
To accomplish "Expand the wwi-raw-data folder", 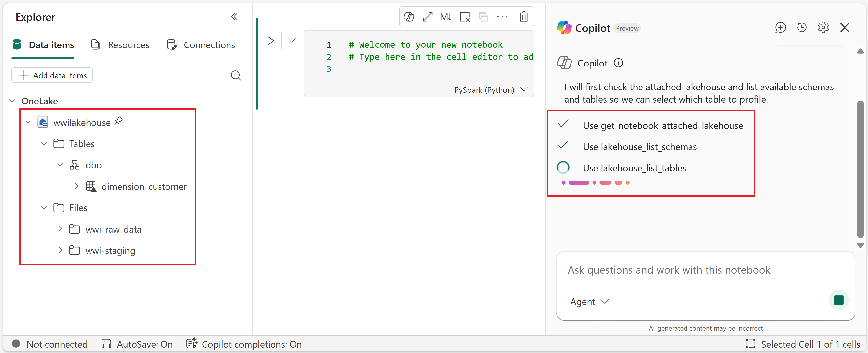I will tap(60, 229).
